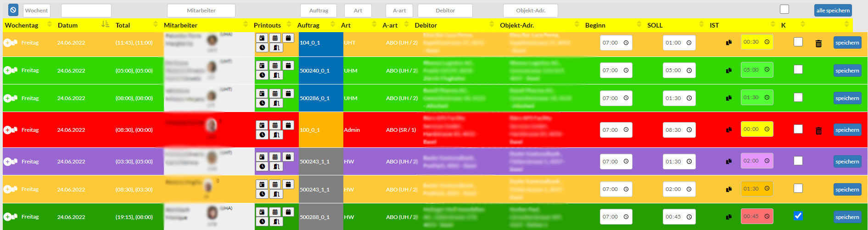Click the first calendar-day printout icon for 500240_0_1
This screenshot has width=868, height=230.
coord(262,66)
